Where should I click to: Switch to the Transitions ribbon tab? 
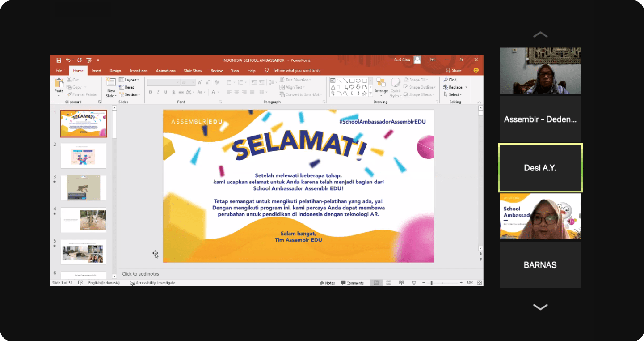coord(139,70)
